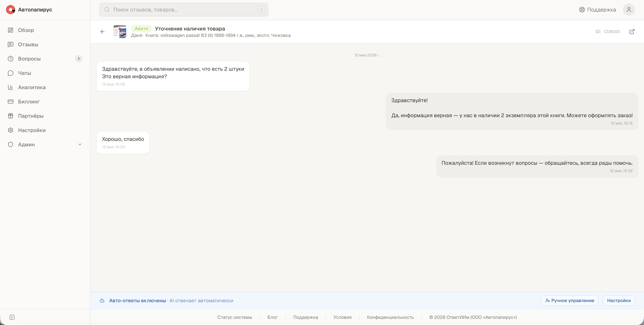
Task: Click the auto-reply robot icon
Action: pos(102,301)
